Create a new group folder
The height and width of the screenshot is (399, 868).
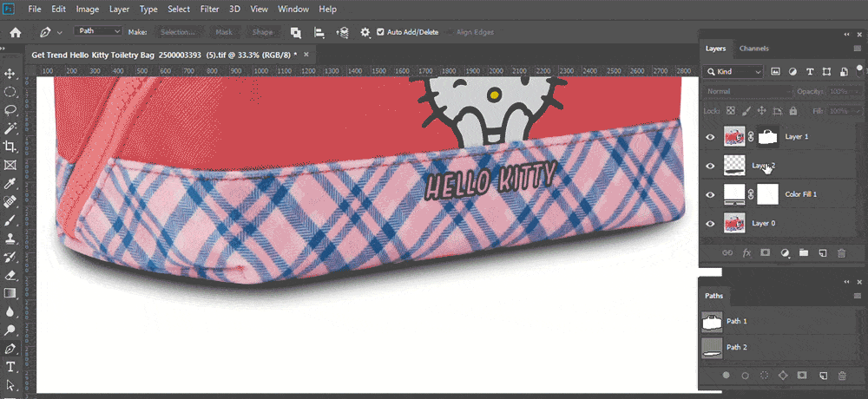click(x=803, y=253)
